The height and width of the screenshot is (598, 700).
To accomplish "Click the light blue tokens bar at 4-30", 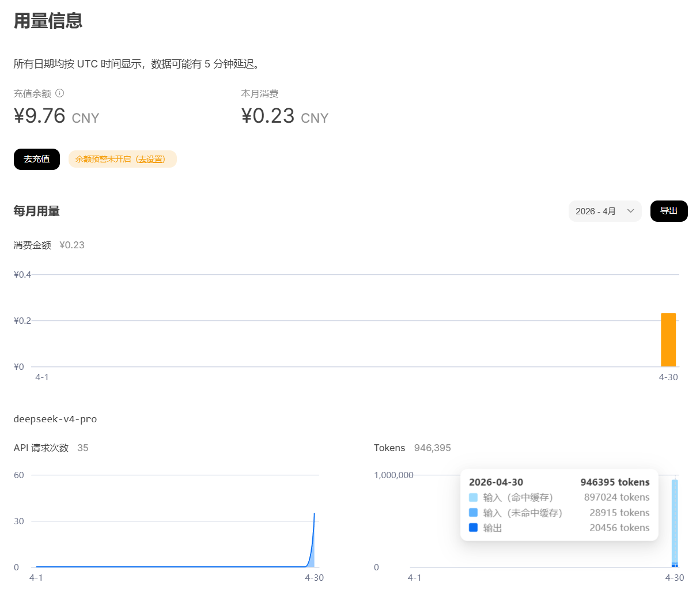I will (x=675, y=518).
